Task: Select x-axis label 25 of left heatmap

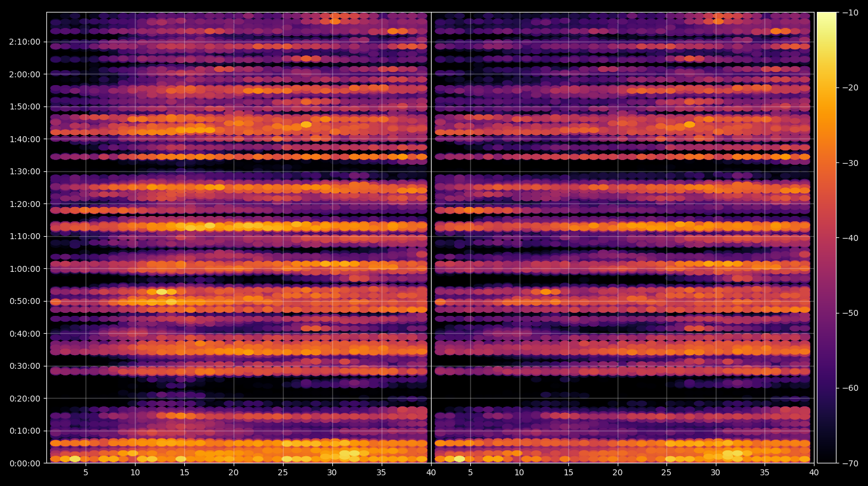Action: point(282,473)
